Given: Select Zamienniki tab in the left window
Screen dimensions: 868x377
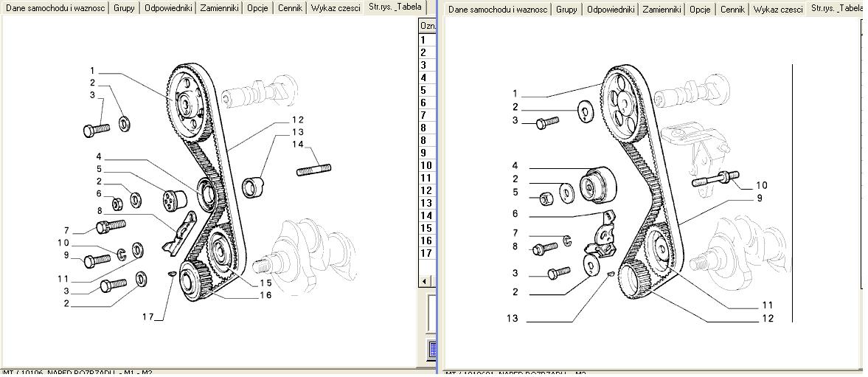Looking at the screenshot, I should coord(218,8).
